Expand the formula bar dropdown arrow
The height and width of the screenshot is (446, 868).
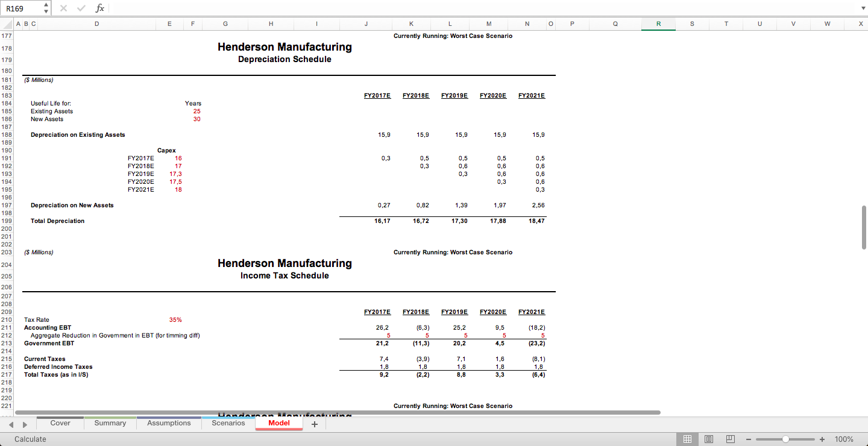pos(862,8)
